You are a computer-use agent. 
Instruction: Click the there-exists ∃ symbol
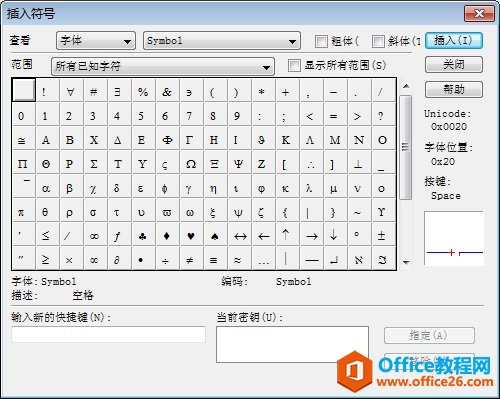[x=119, y=91]
